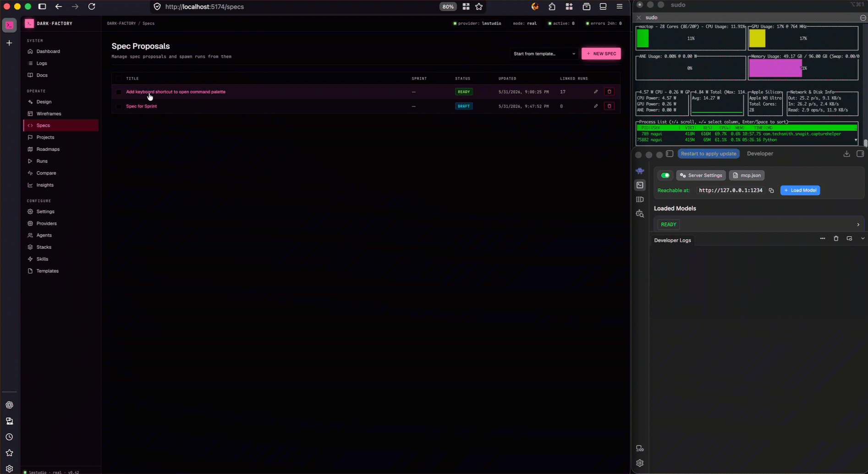Tick checkbox for Spec for Sprint row
This screenshot has height=474, width=868.
click(119, 106)
